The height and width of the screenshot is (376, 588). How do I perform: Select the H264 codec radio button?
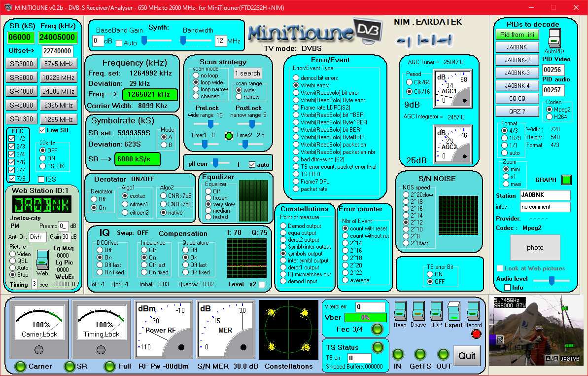pyautogui.click(x=550, y=117)
